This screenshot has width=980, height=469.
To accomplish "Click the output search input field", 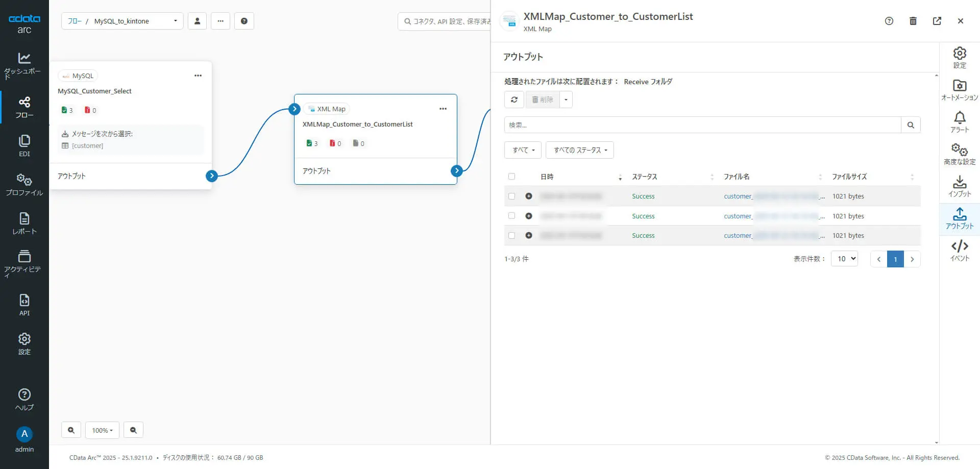I will 702,125.
